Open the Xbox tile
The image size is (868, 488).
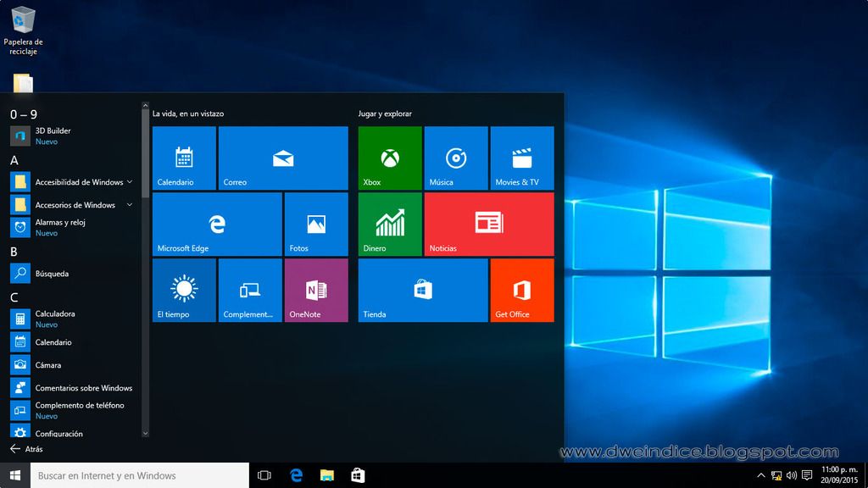(x=389, y=158)
